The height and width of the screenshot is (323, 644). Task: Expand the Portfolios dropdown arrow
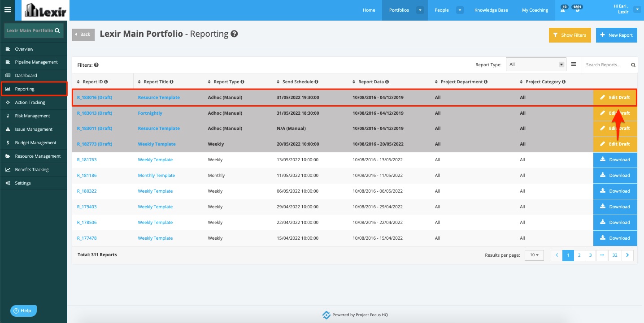pyautogui.click(x=420, y=10)
